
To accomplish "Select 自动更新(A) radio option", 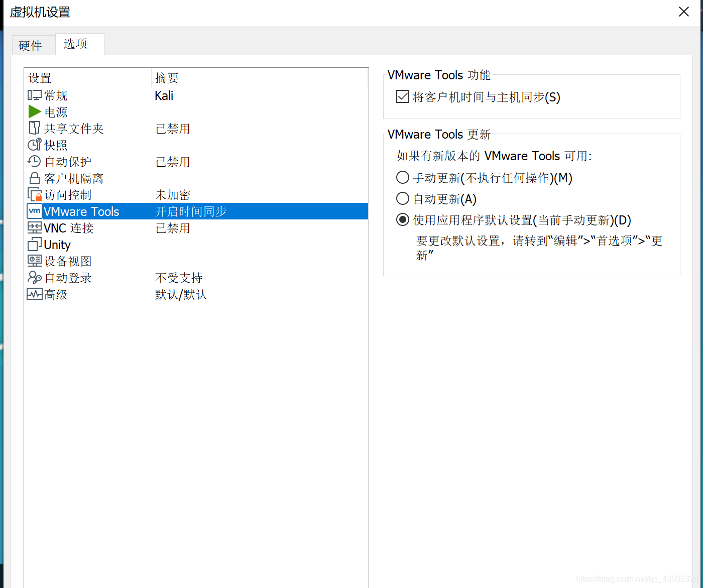I will coord(402,198).
